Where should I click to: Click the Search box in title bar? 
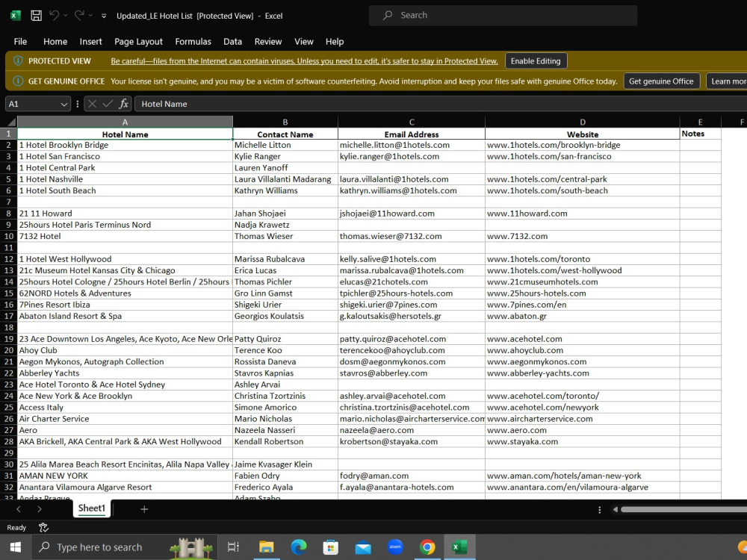point(503,15)
